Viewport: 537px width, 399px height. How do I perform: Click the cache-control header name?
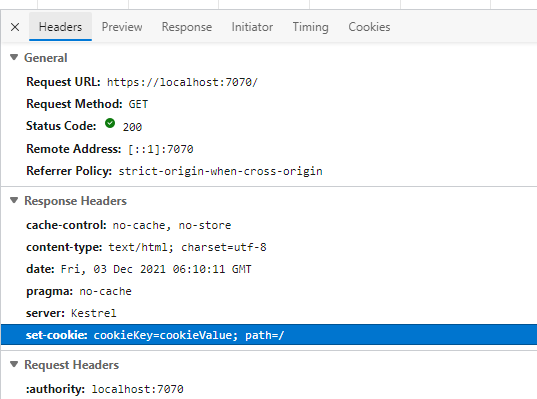(x=66, y=225)
